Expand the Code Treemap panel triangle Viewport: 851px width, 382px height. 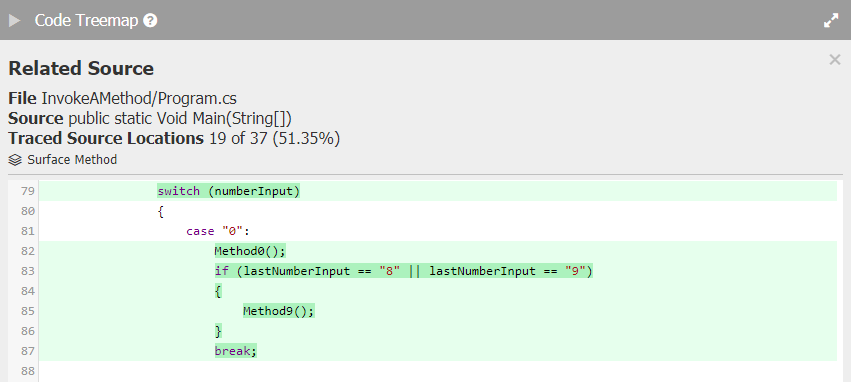point(15,21)
